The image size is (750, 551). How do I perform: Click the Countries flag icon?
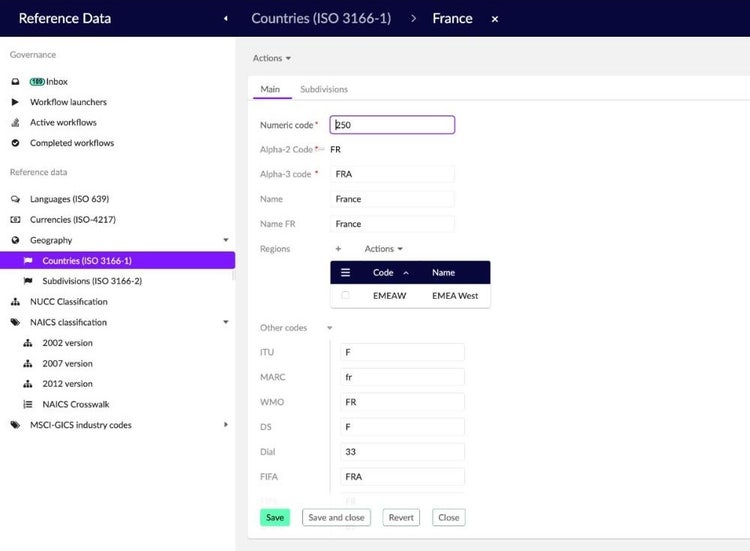[28, 261]
